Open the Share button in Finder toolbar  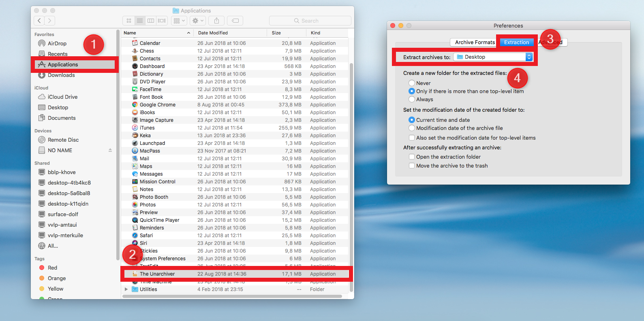click(x=217, y=21)
